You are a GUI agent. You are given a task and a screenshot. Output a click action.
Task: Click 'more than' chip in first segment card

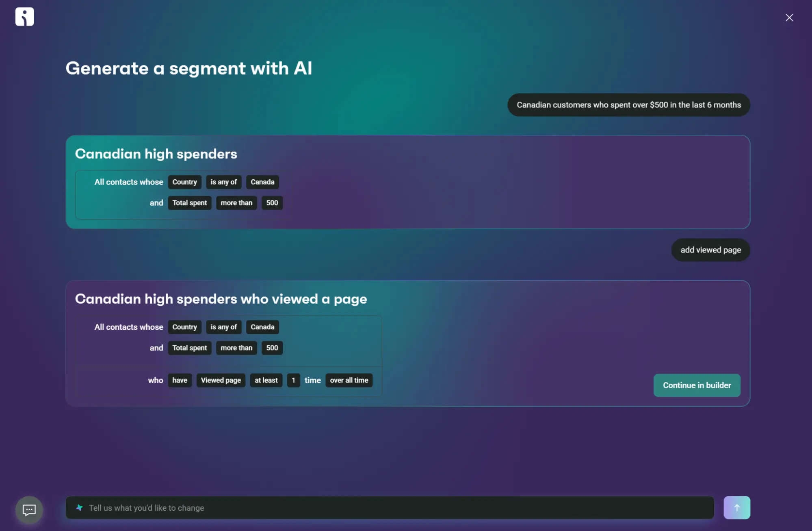236,203
